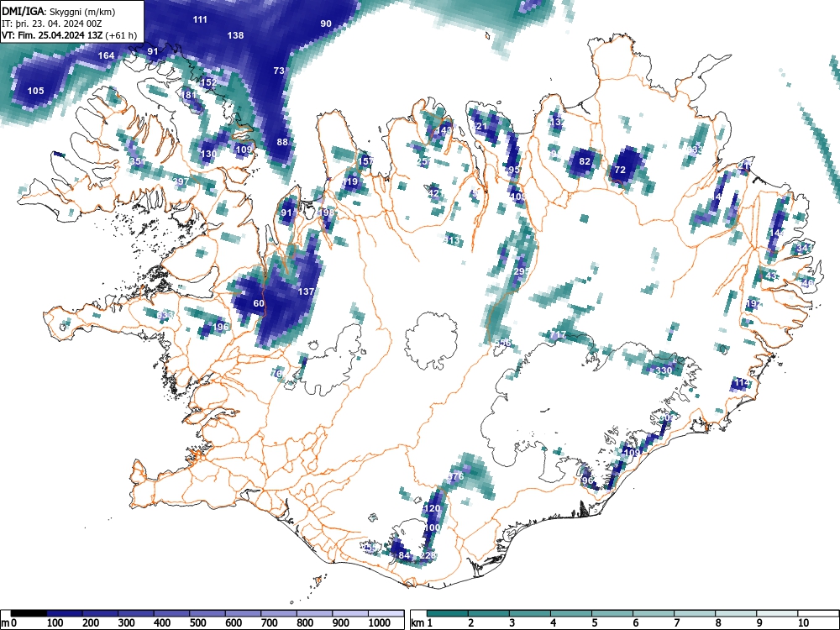Click the '900' label in the m legend

point(341,622)
